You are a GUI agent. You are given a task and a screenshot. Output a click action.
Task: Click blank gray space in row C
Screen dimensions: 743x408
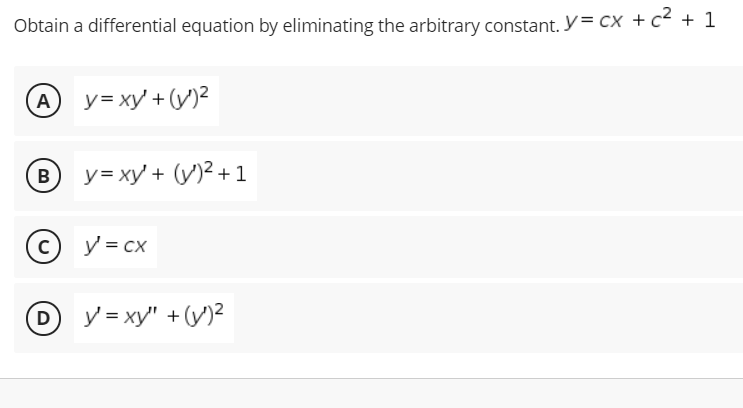point(450,247)
